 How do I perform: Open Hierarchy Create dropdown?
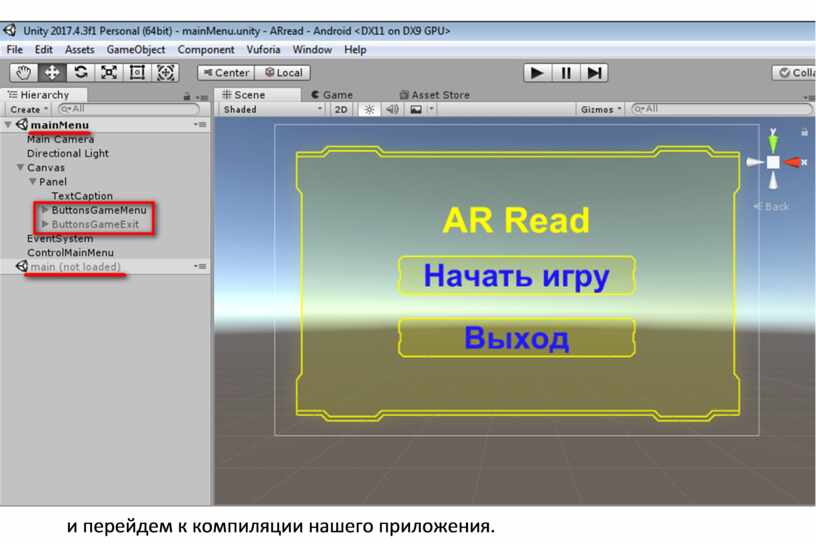(x=29, y=109)
